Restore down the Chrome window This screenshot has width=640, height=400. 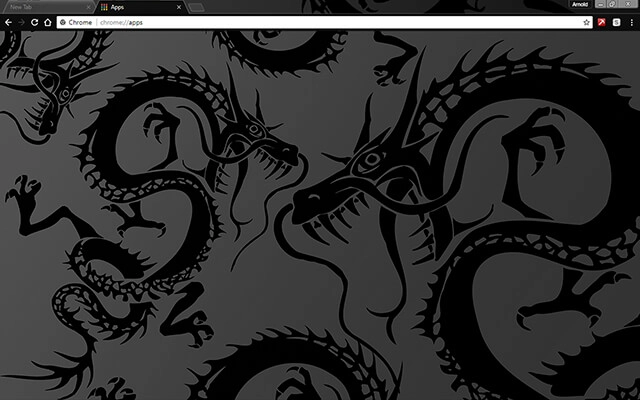[612, 4]
